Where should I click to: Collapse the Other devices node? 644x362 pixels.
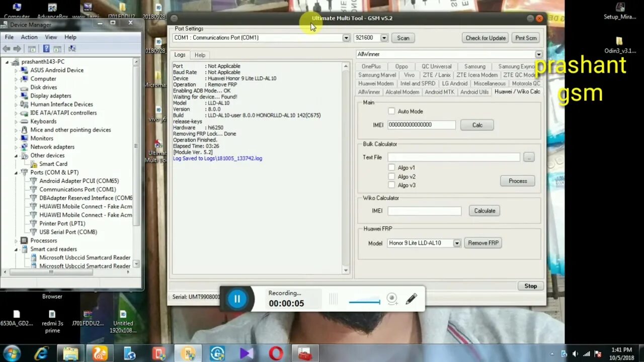(16, 155)
